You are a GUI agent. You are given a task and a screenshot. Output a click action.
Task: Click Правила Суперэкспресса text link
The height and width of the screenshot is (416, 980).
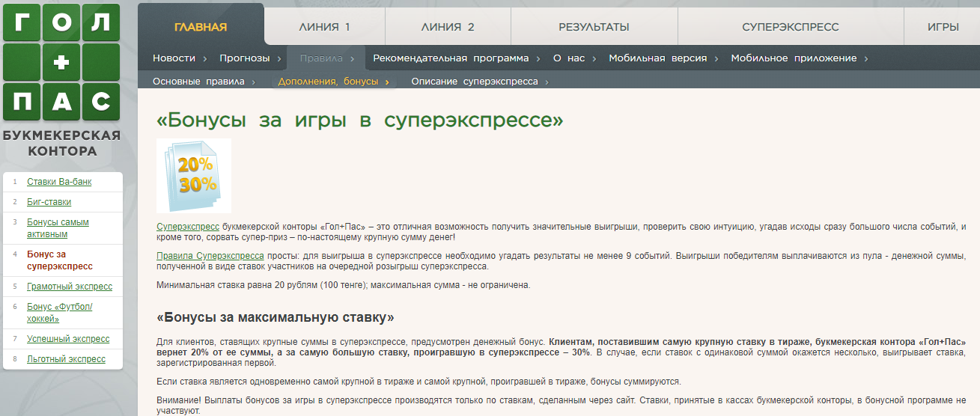210,256
